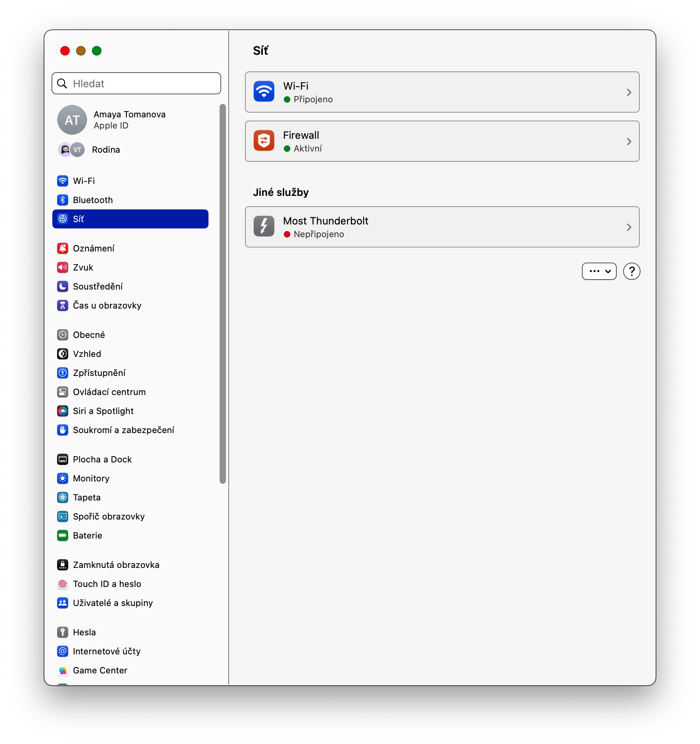Select Oznámení label in sidebar
The height and width of the screenshot is (744, 700).
click(x=94, y=248)
